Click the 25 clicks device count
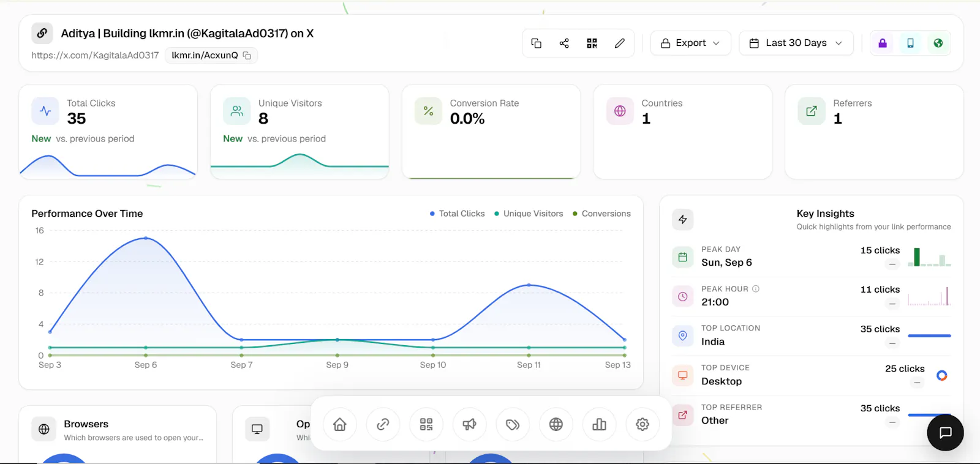The width and height of the screenshot is (980, 464). 905,369
